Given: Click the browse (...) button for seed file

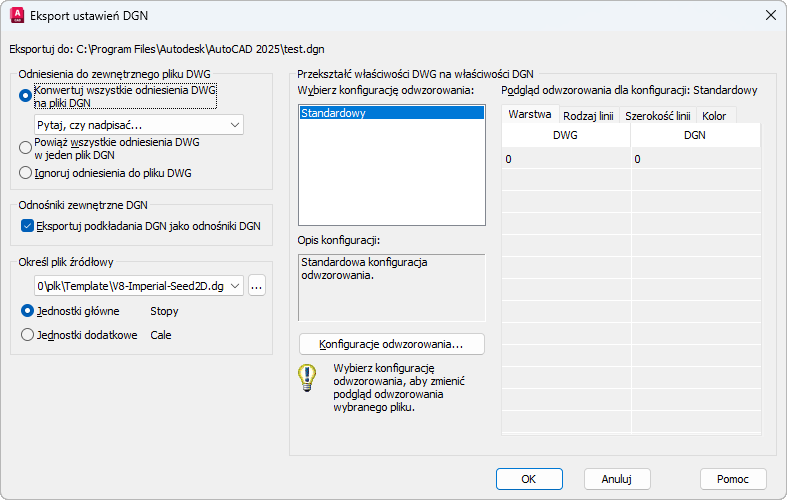Looking at the screenshot, I should [x=257, y=286].
